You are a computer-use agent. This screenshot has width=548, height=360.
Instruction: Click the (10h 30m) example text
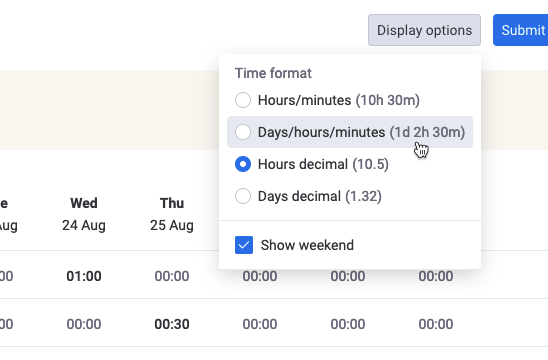coord(388,100)
